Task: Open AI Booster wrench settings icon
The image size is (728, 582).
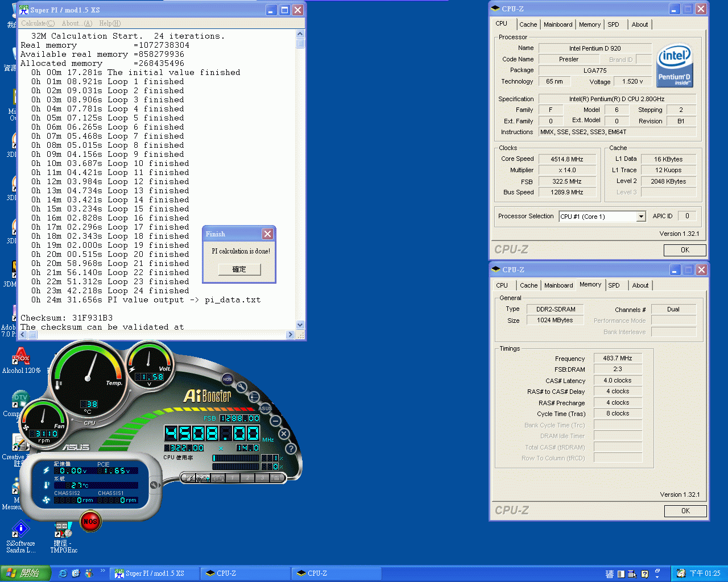Action: coord(241,388)
